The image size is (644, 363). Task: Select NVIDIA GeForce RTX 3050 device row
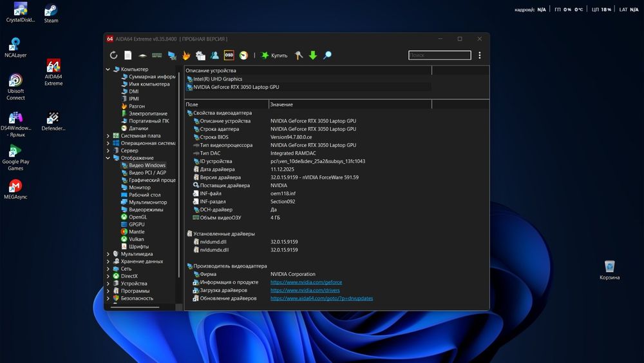[x=308, y=87]
